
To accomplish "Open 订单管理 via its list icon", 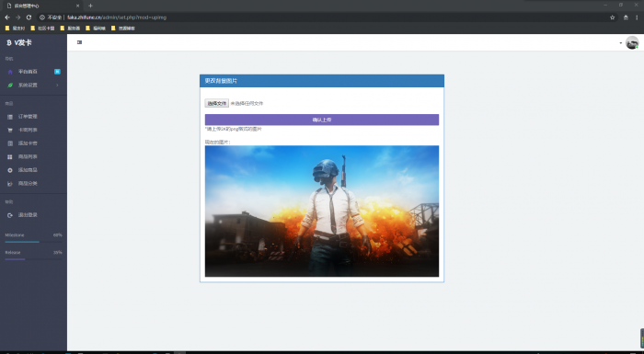I will click(10, 117).
